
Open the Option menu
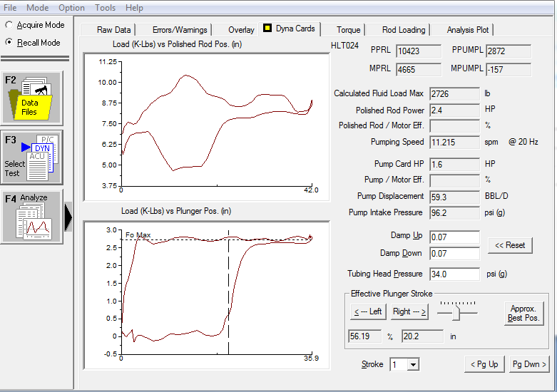[x=71, y=7]
